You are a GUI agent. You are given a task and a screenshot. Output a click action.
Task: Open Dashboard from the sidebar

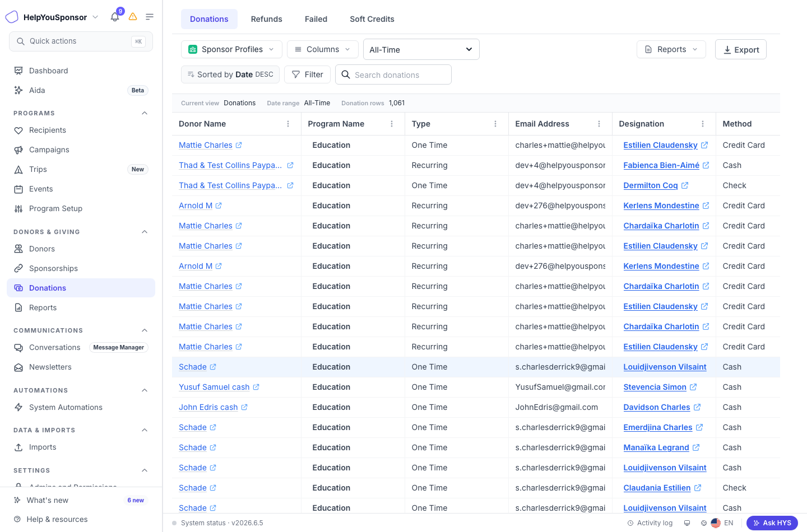click(81, 71)
